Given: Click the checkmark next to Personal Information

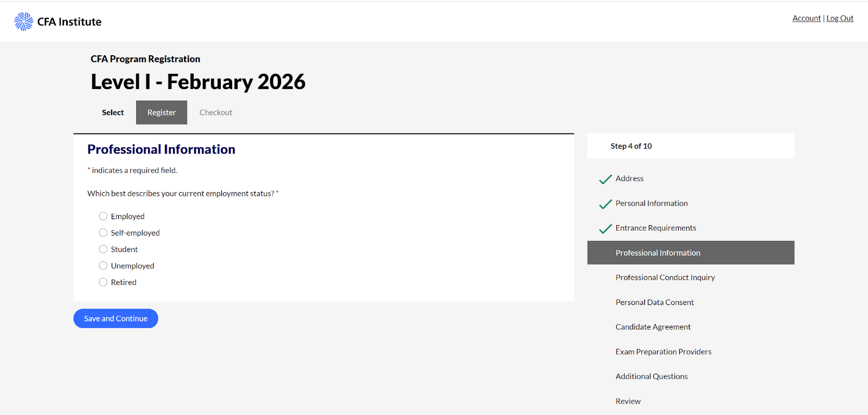Looking at the screenshot, I should [605, 204].
